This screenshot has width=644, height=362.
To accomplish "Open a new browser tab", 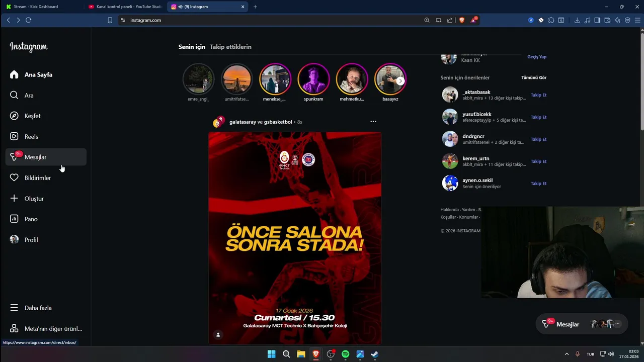I will pos(255,7).
